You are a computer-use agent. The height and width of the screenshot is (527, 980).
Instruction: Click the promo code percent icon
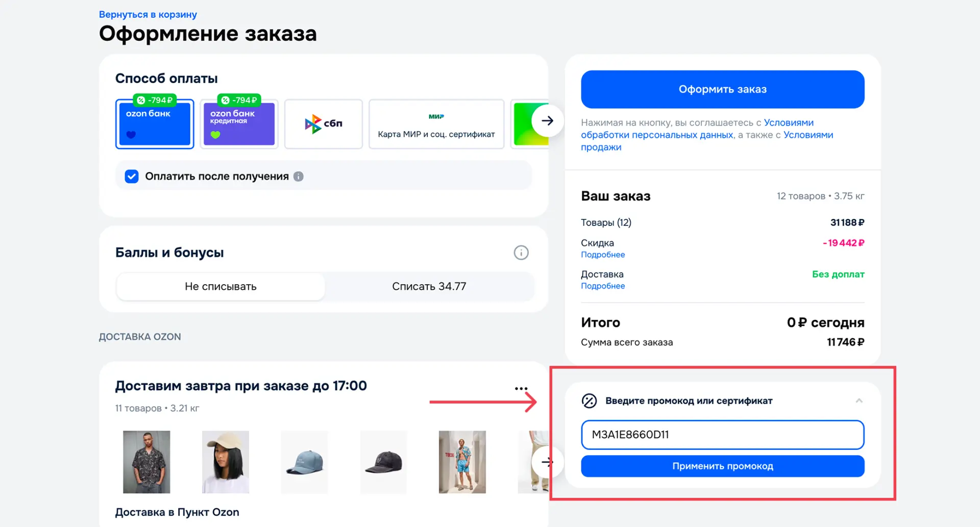(x=589, y=401)
